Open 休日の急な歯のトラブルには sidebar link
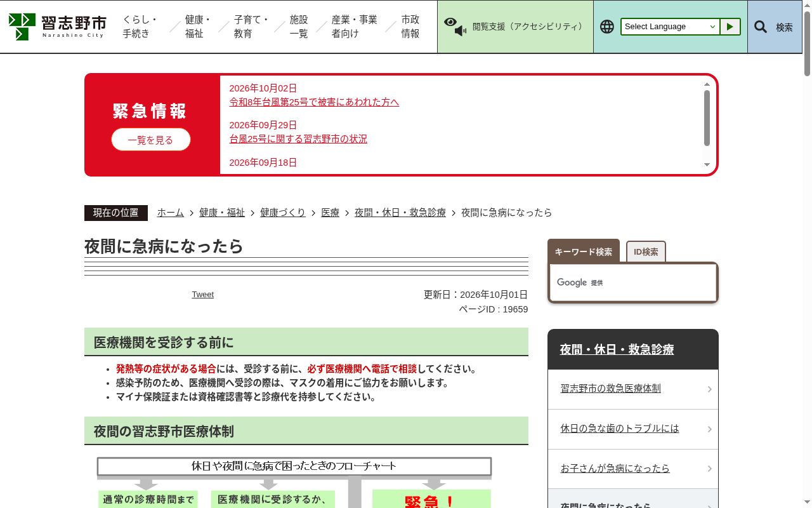The image size is (812, 508). 620,429
